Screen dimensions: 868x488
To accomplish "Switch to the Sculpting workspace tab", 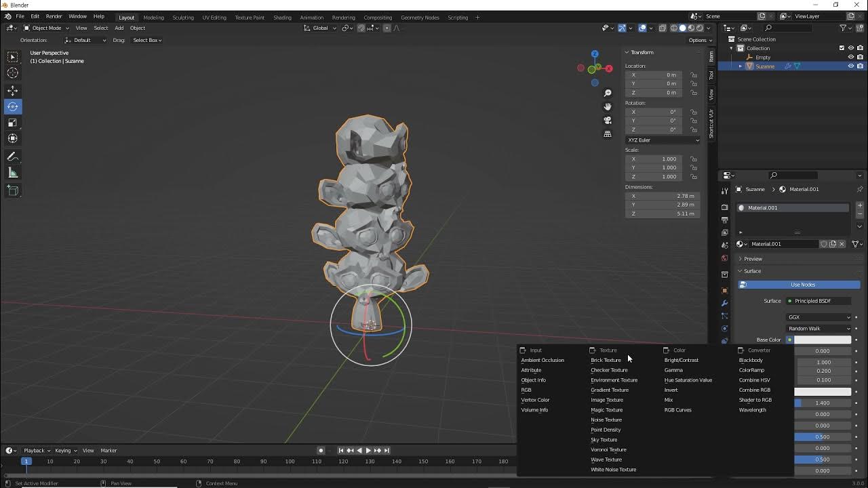I will coord(182,17).
